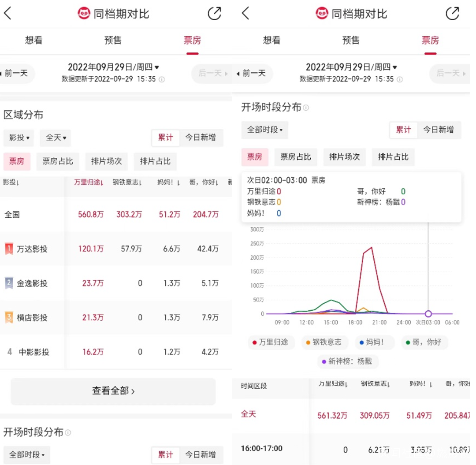Open 全部时段 dropdown in right panel
476x465 pixels.
[265, 130]
